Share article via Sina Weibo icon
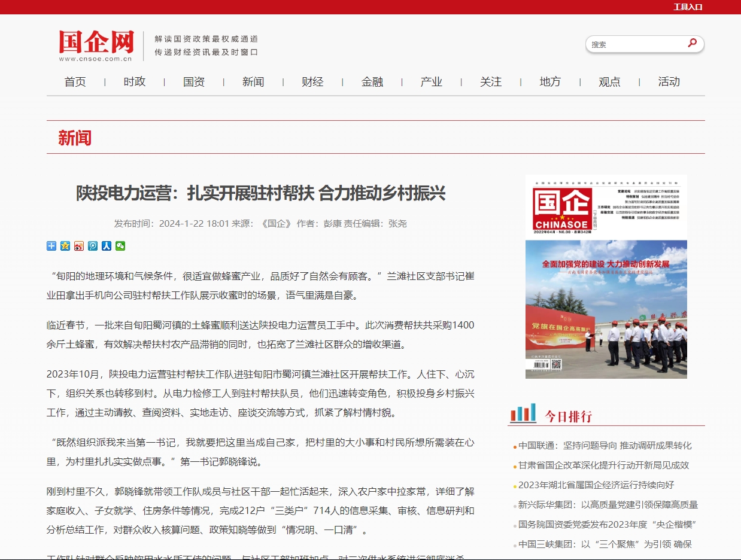741x560 pixels. pyautogui.click(x=79, y=246)
